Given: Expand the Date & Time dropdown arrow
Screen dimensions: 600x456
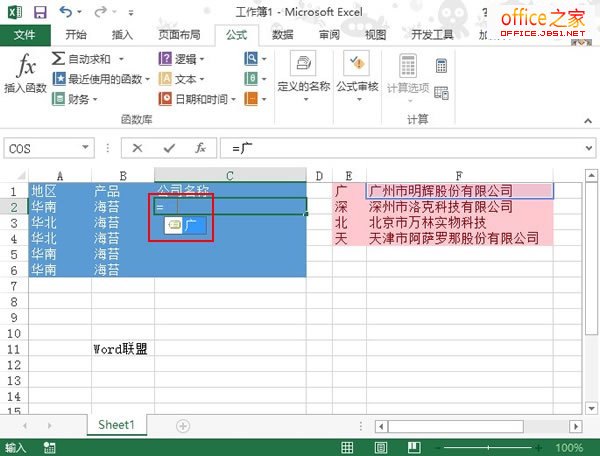Looking at the screenshot, I should click(233, 100).
